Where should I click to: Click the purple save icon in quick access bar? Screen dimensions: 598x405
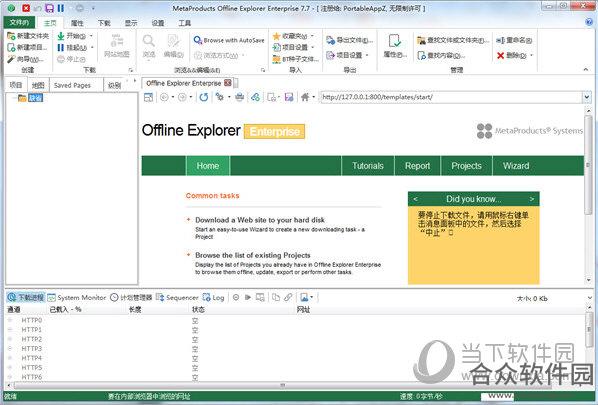click(49, 8)
